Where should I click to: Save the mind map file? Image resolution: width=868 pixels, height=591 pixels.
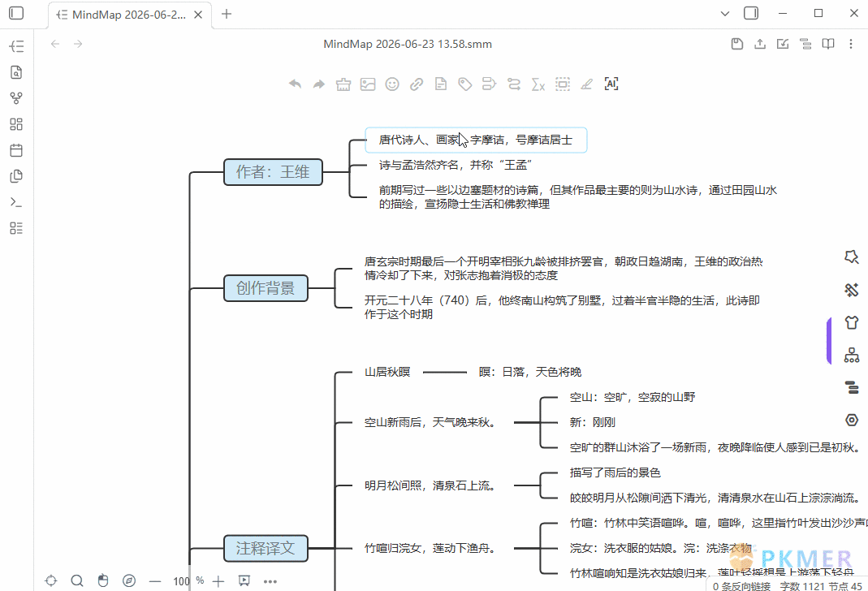[736, 44]
